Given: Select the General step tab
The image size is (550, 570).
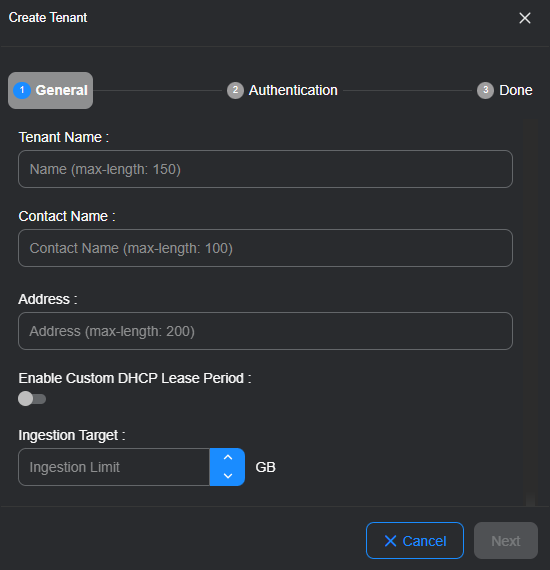Looking at the screenshot, I should click(51, 90).
